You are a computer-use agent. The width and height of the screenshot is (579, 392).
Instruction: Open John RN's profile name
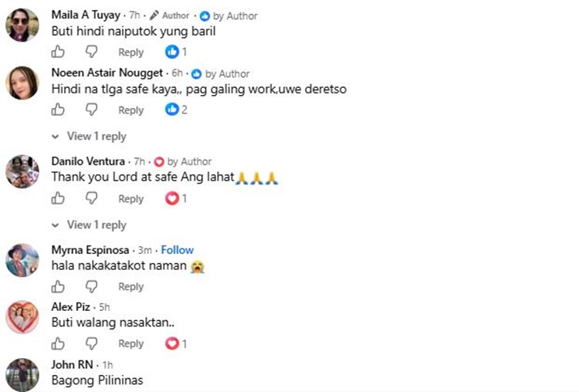point(72,365)
